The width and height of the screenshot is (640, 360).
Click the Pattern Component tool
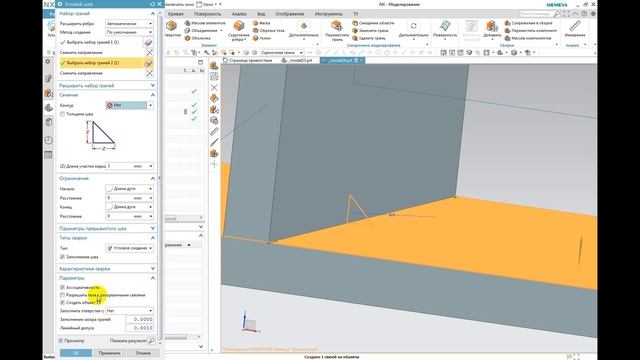(528, 38)
